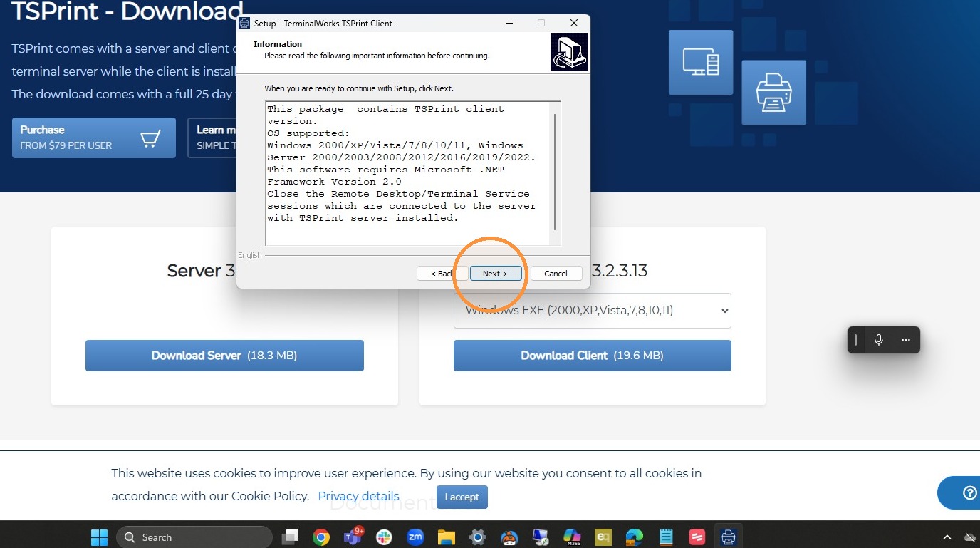Open the three-dot menu on the floating toolbar
The height and width of the screenshot is (548, 980).
[x=906, y=340]
